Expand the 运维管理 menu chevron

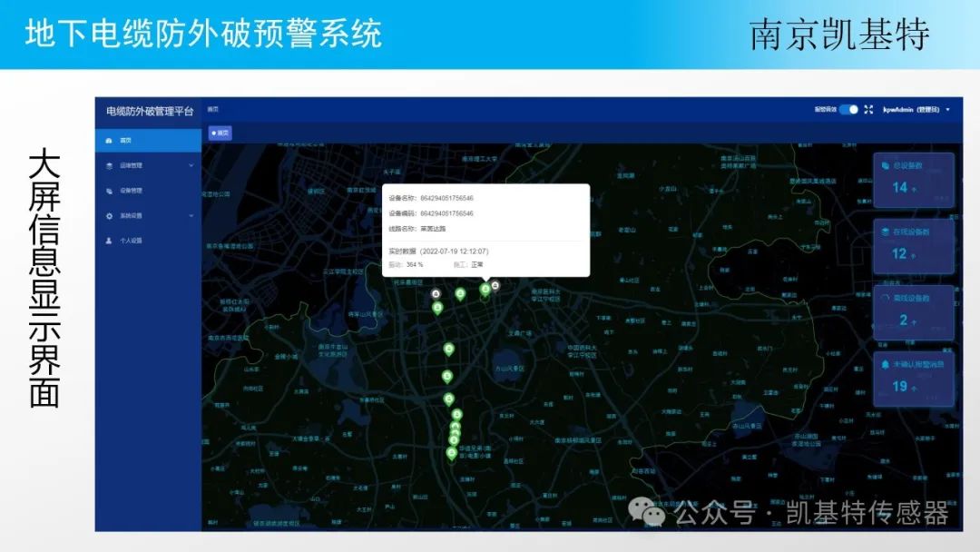point(190,165)
